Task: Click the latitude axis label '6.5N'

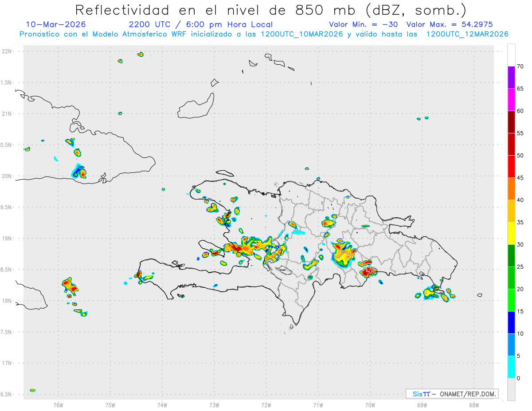Action: pos(6,394)
